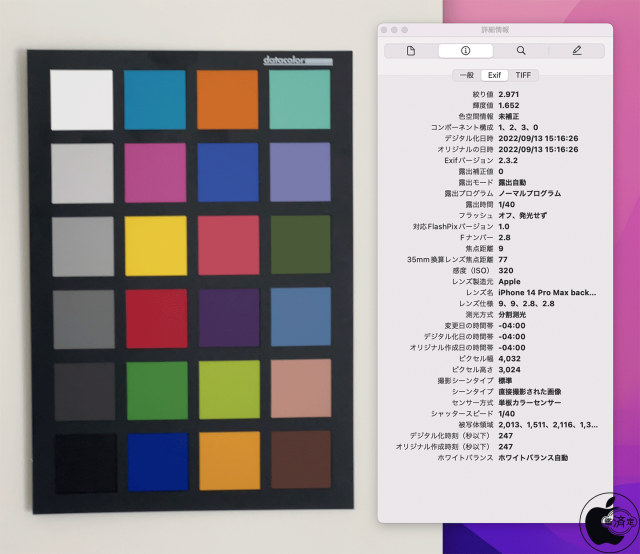Click the brown swatch on color chart
640x554 pixels.
pyautogui.click(x=301, y=461)
